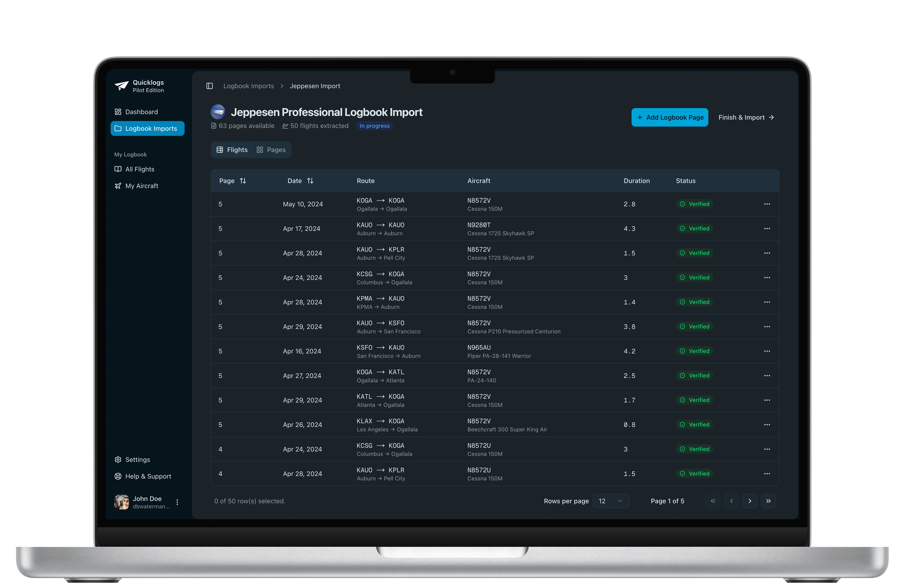
Task: Click Finish & Import
Action: [746, 118]
